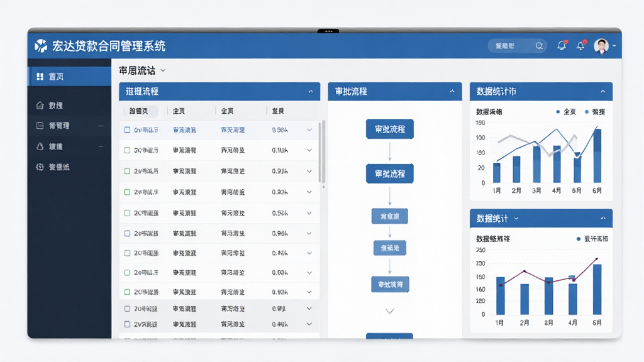Viewport: 644px width, 362px height.
Task: Click the magnifier icon in the search box
Action: click(539, 46)
